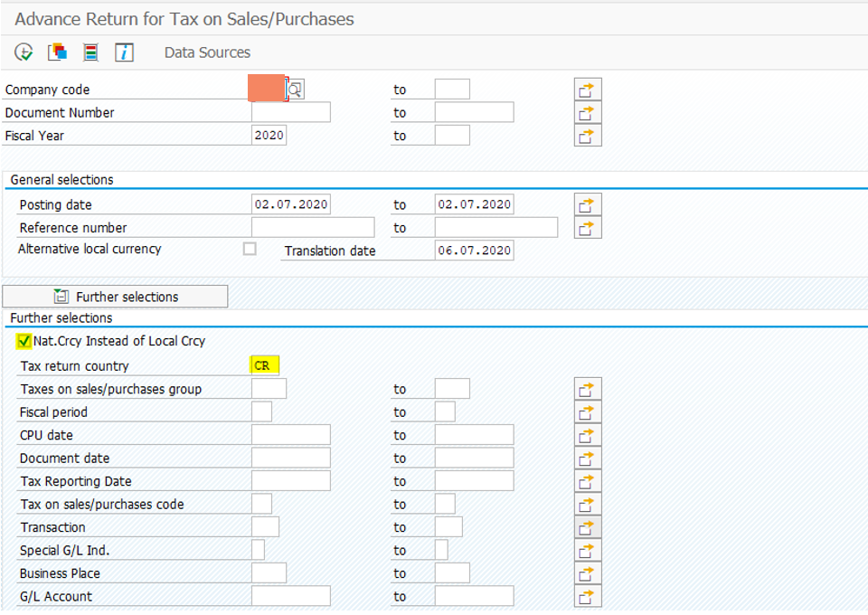868x615 pixels.
Task: Click the Fiscal Year field showing 2020
Action: tap(269, 135)
